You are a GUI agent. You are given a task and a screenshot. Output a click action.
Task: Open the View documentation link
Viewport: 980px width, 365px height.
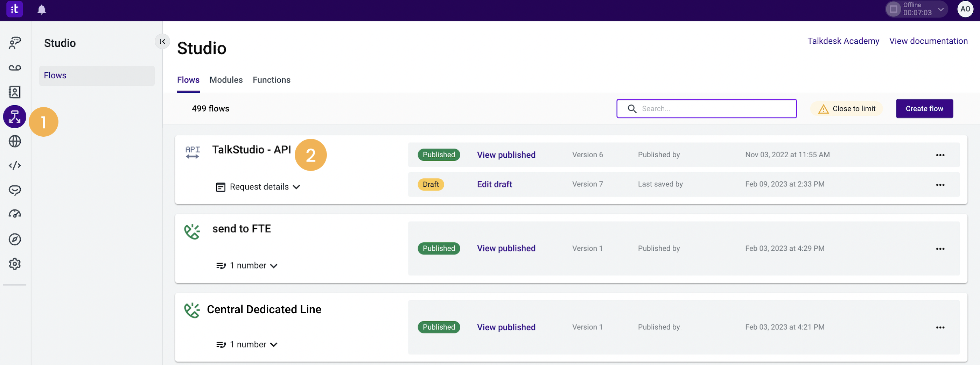928,41
